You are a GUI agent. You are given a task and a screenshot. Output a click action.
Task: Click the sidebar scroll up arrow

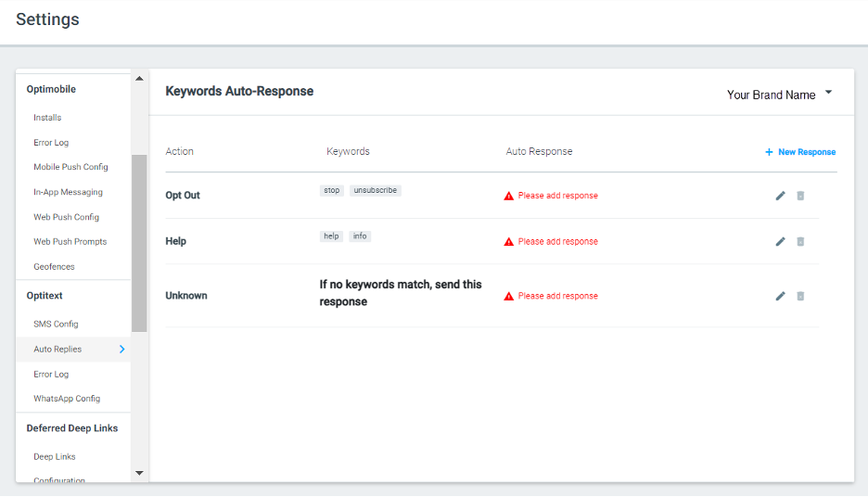point(139,79)
